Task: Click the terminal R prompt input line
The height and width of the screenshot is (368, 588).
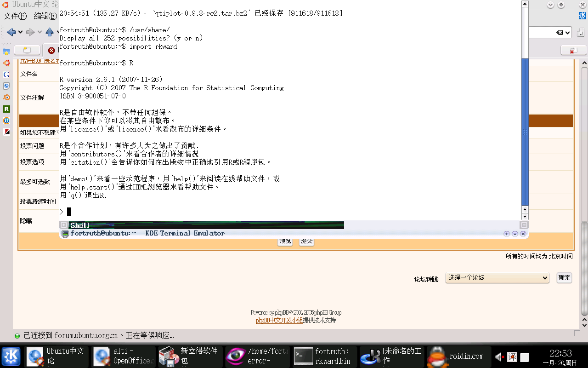Action: coord(290,212)
